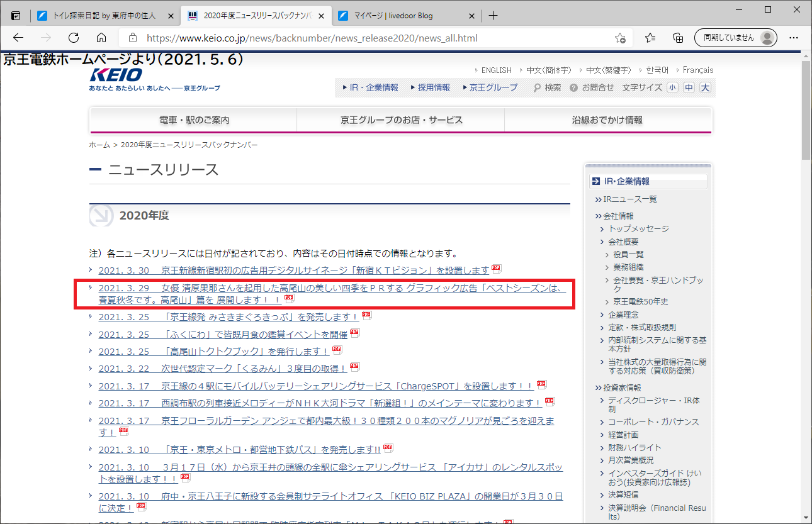The width and height of the screenshot is (812, 524).
Task: Open PDF icon for みさきまぐろきっぷ release
Action: [366, 316]
